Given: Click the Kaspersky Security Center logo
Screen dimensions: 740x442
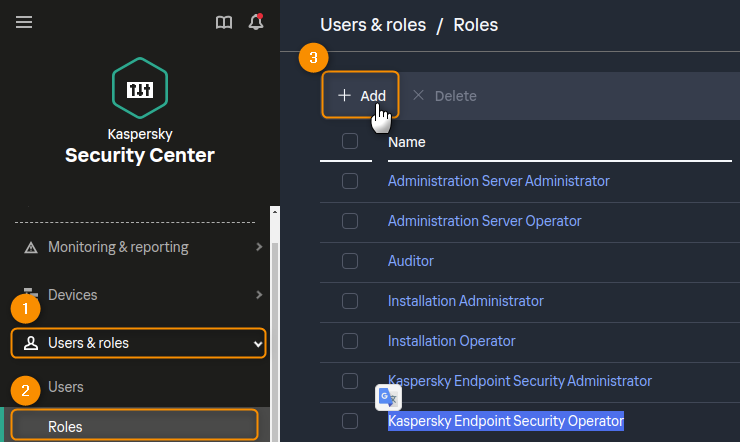Looking at the screenshot, I should [x=139, y=89].
